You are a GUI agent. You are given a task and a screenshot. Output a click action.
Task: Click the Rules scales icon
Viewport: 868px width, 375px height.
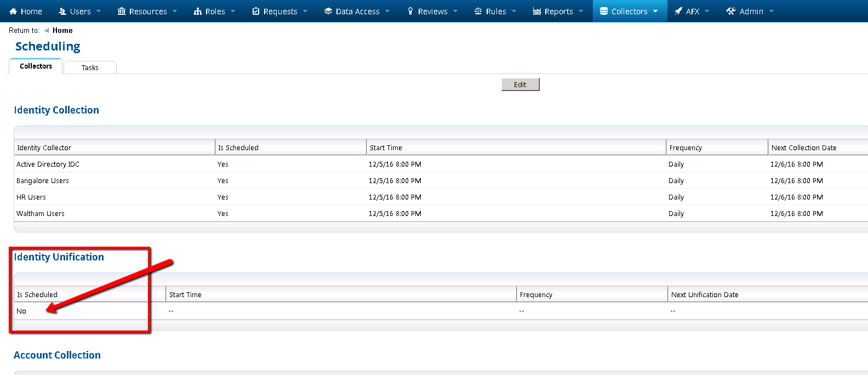[x=478, y=12]
